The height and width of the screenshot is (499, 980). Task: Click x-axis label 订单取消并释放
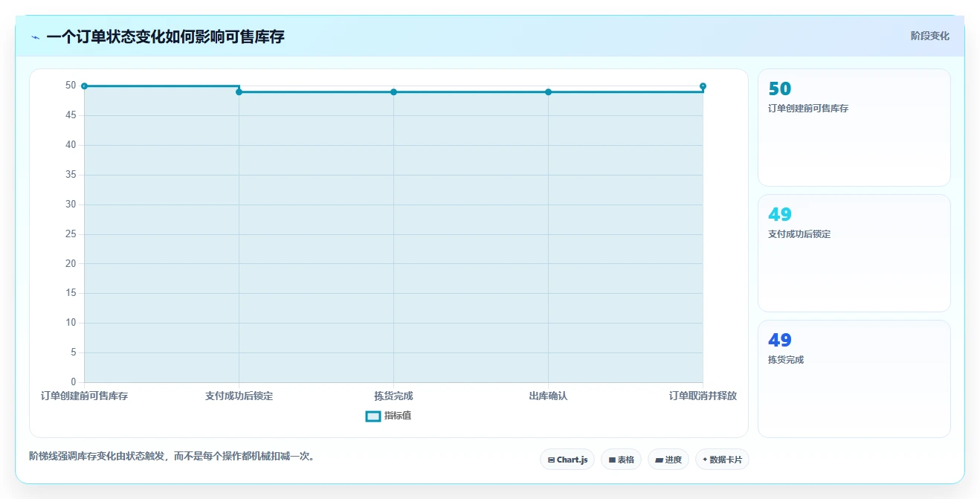703,396
